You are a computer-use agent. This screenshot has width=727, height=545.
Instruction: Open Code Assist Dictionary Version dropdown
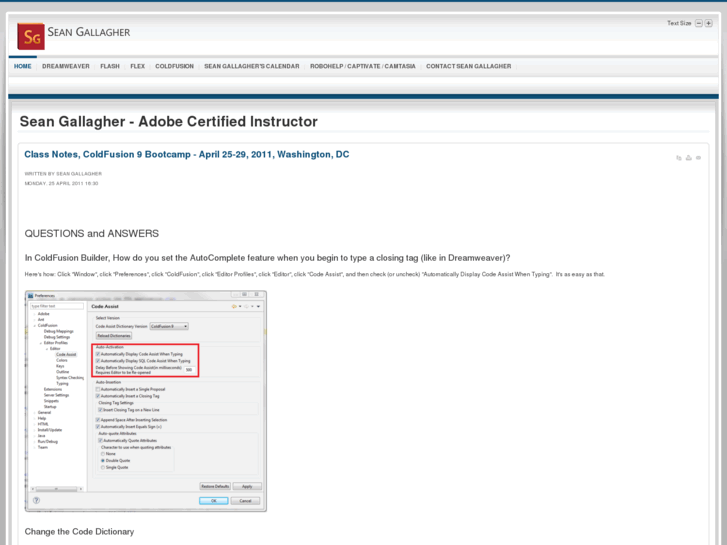coord(169,326)
